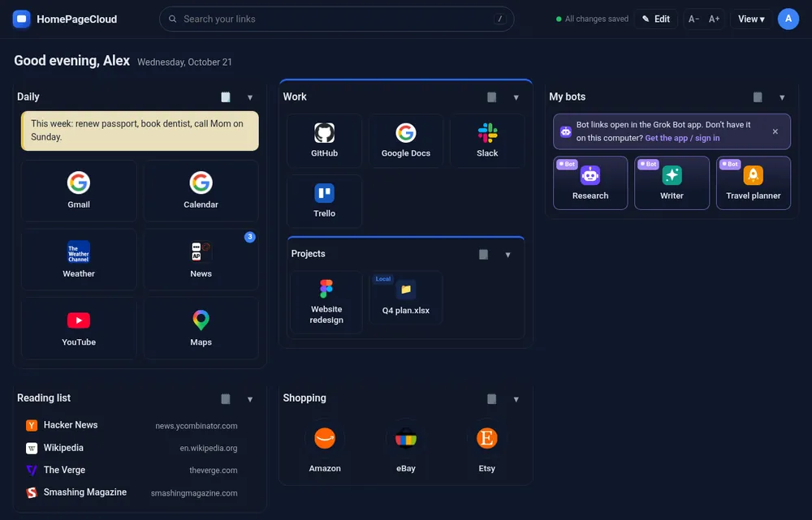Click the note icon in Projects header
812x520 pixels.
(484, 254)
